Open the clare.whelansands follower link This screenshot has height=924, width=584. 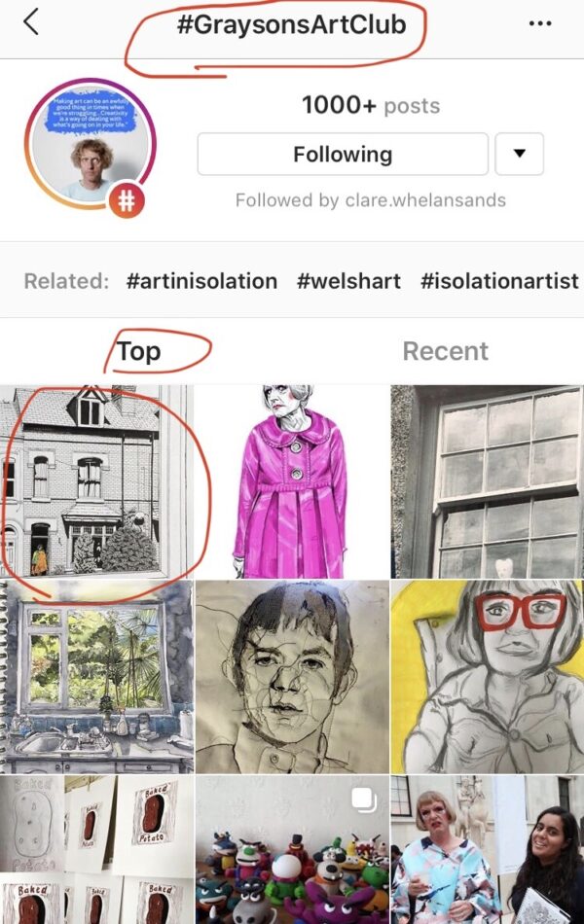pos(425,200)
